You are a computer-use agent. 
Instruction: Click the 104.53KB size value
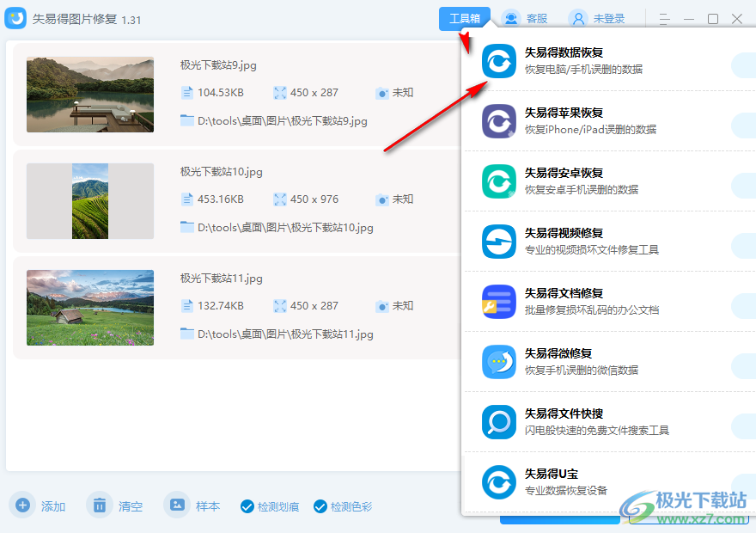[x=220, y=93]
